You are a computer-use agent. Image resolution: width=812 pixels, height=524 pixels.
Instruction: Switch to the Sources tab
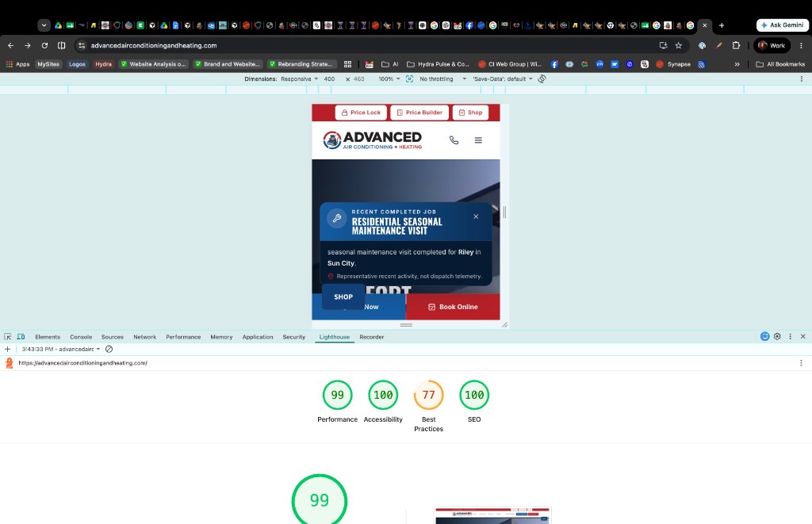point(113,337)
